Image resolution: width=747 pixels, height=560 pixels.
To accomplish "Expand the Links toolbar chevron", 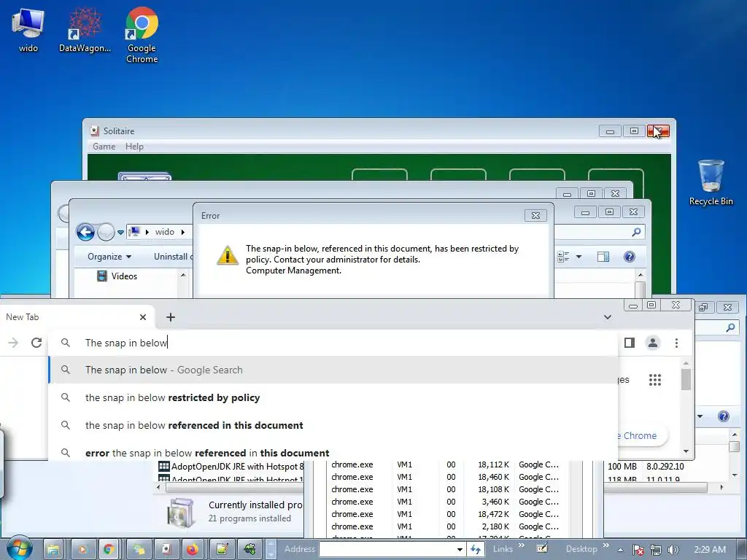I will coord(522,545).
